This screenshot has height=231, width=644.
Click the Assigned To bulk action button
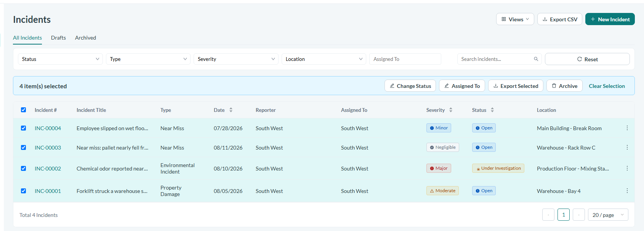pos(462,86)
